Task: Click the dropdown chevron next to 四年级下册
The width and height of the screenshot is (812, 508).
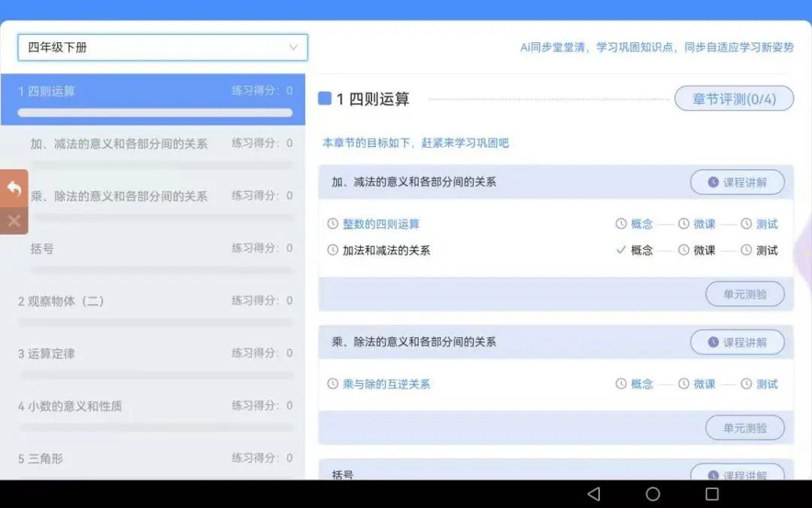Action: pyautogui.click(x=293, y=47)
